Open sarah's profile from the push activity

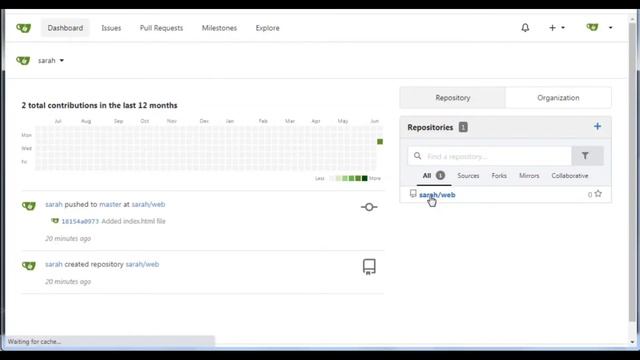click(x=54, y=204)
